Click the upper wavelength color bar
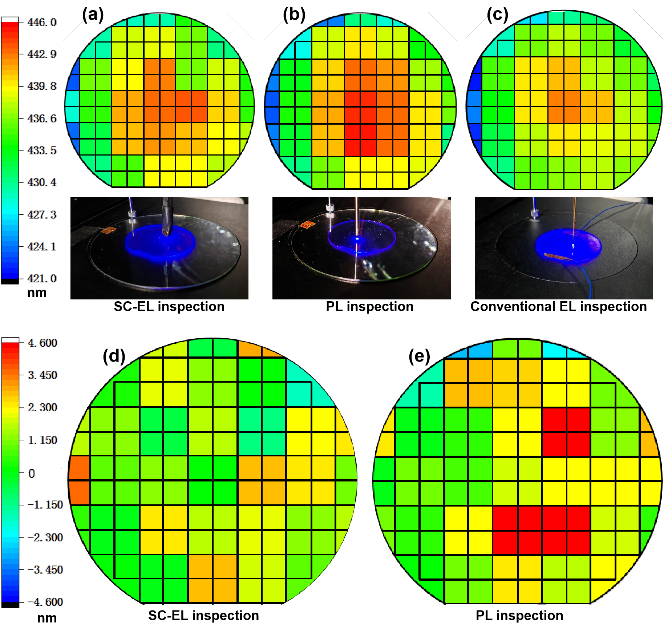Screen dimensions: 672x629 coord(10,150)
